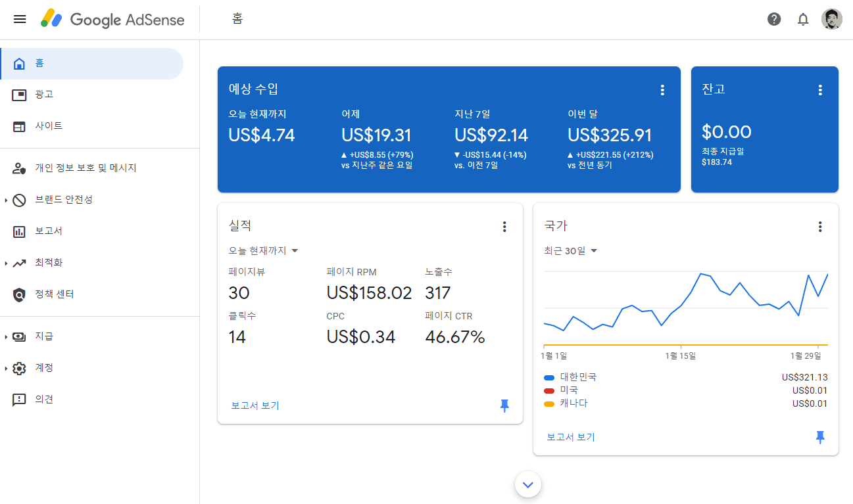Open 의견 in the sidebar
The width and height of the screenshot is (853, 504).
91,400
